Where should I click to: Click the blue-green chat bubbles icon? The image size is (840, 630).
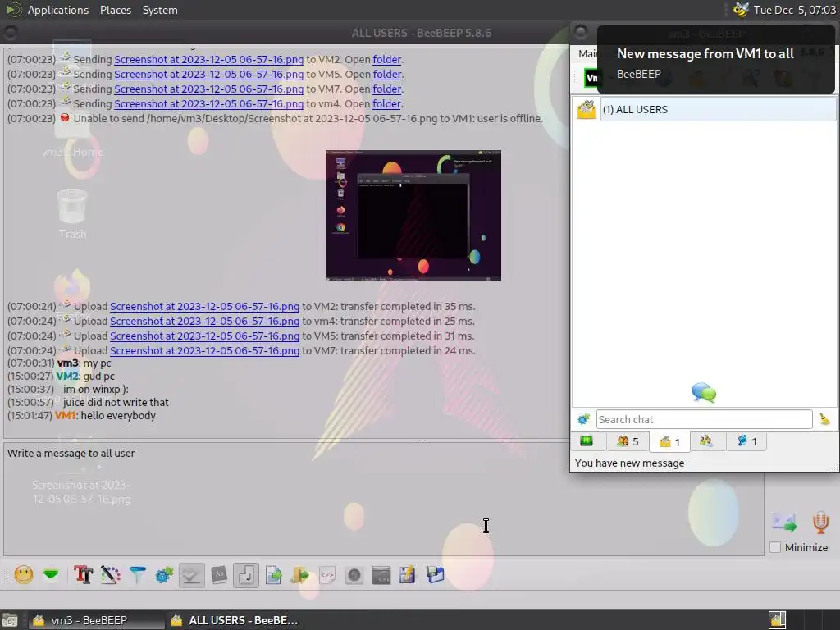click(704, 393)
